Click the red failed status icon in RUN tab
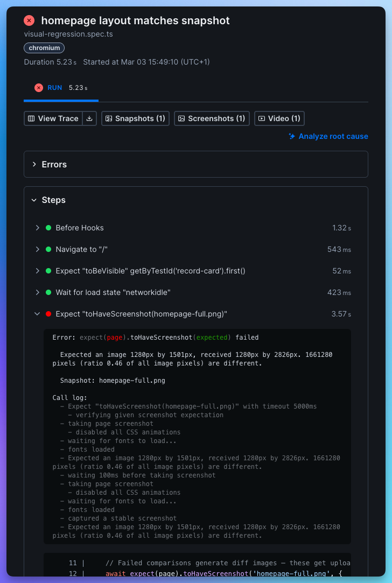This screenshot has width=392, height=583. click(x=39, y=88)
